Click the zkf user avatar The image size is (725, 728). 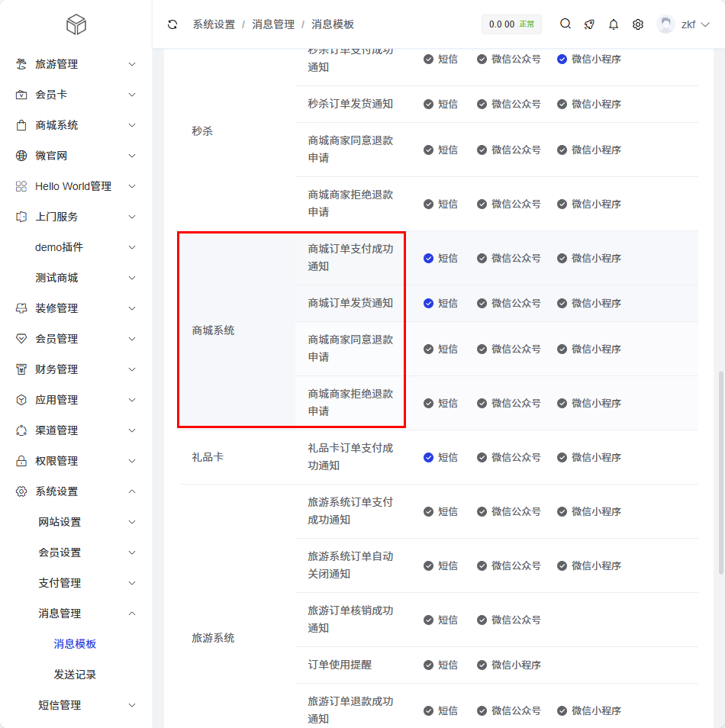pos(666,24)
